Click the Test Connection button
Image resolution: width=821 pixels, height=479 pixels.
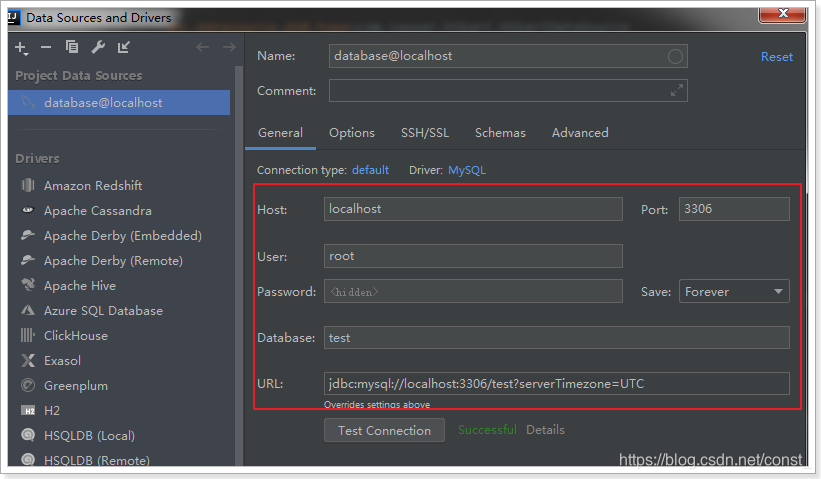tap(384, 430)
